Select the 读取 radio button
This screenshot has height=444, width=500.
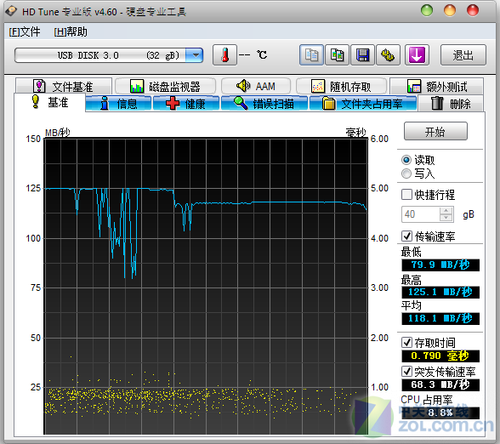pos(406,160)
